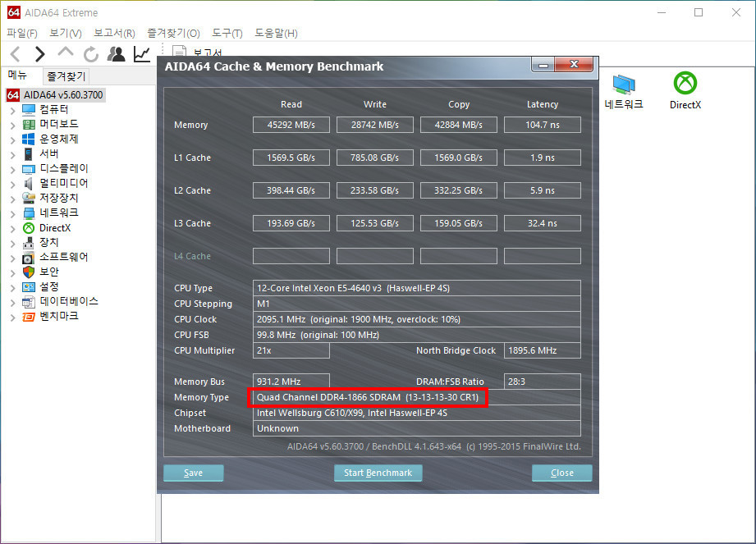756x544 pixels.
Task: Expand the 벤치마크 tree node
Action: coord(13,318)
